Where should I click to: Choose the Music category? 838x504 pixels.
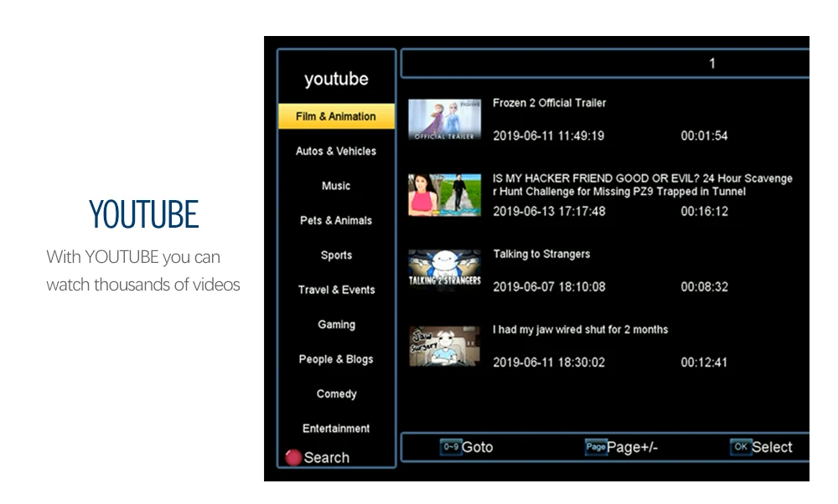pos(336,186)
